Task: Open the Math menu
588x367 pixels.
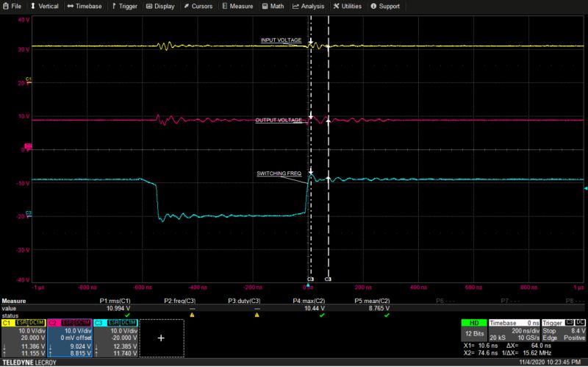Action: point(273,6)
